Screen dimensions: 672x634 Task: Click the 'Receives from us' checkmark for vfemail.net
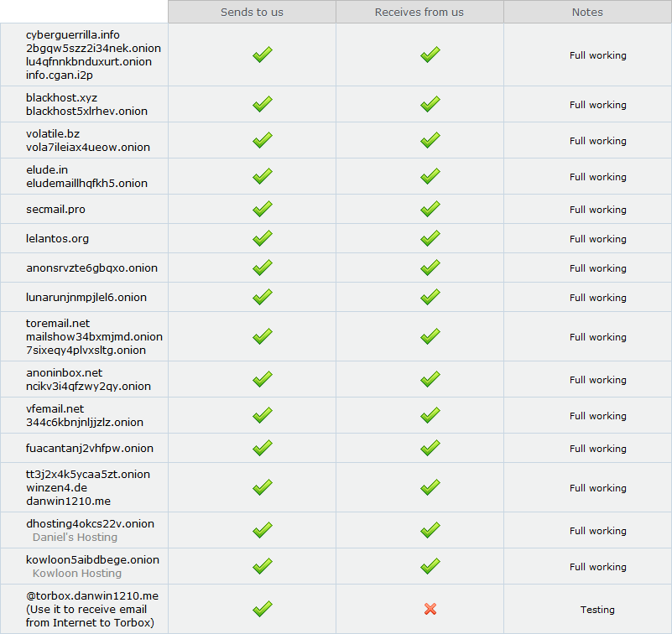click(430, 416)
